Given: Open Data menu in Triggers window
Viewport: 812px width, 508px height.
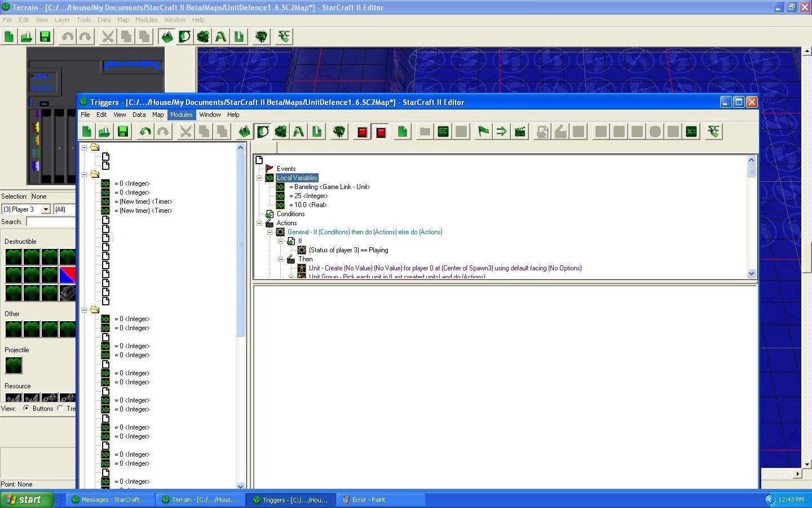Looking at the screenshot, I should tap(139, 115).
